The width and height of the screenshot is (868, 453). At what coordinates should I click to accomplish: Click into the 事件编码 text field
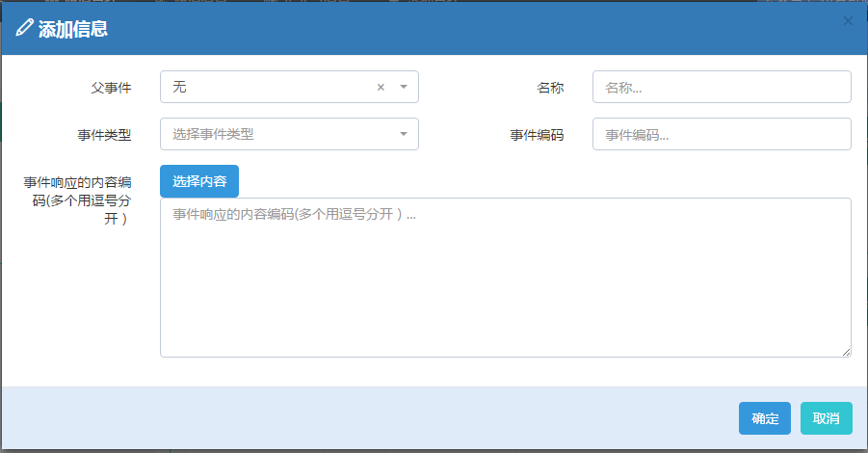tap(722, 134)
